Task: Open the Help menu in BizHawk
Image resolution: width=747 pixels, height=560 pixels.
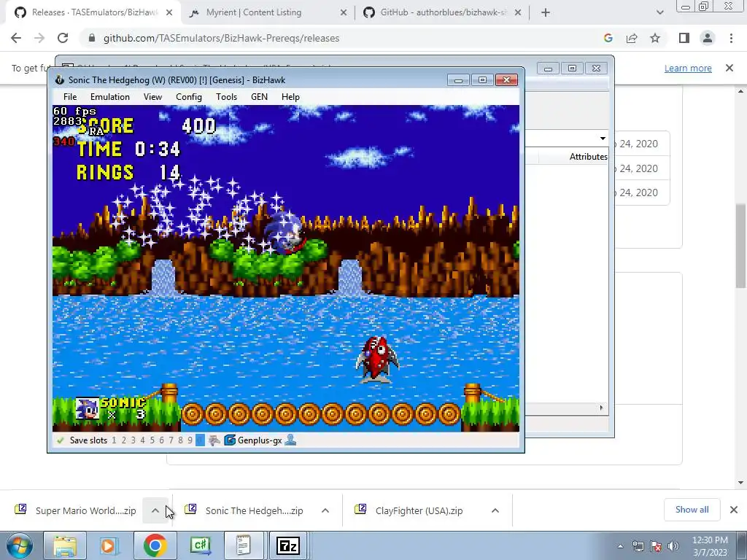Action: coord(290,97)
